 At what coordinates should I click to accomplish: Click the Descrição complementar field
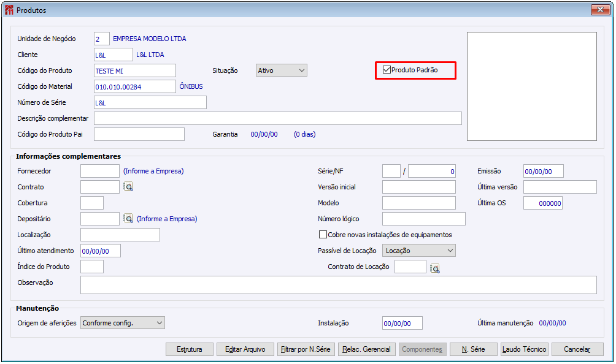click(x=278, y=118)
